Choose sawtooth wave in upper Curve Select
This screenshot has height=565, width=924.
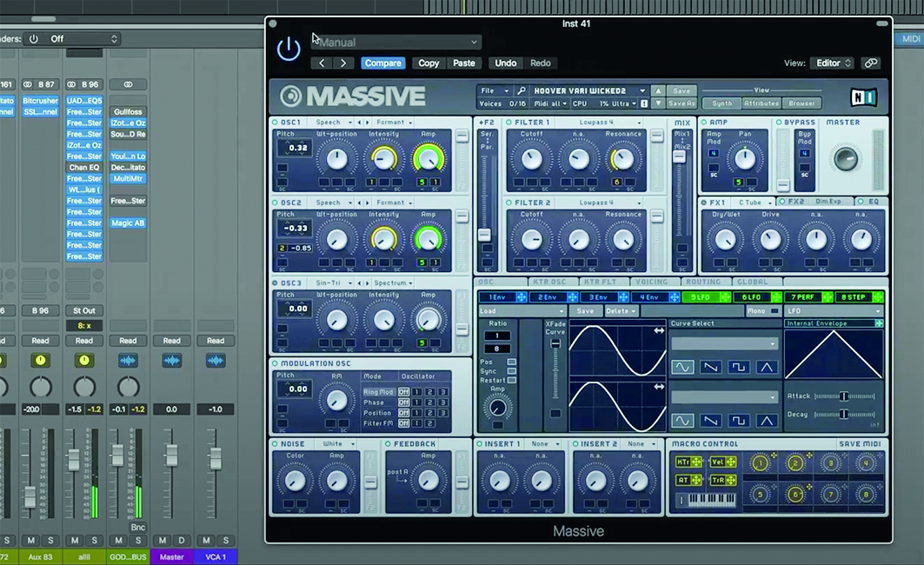point(711,367)
